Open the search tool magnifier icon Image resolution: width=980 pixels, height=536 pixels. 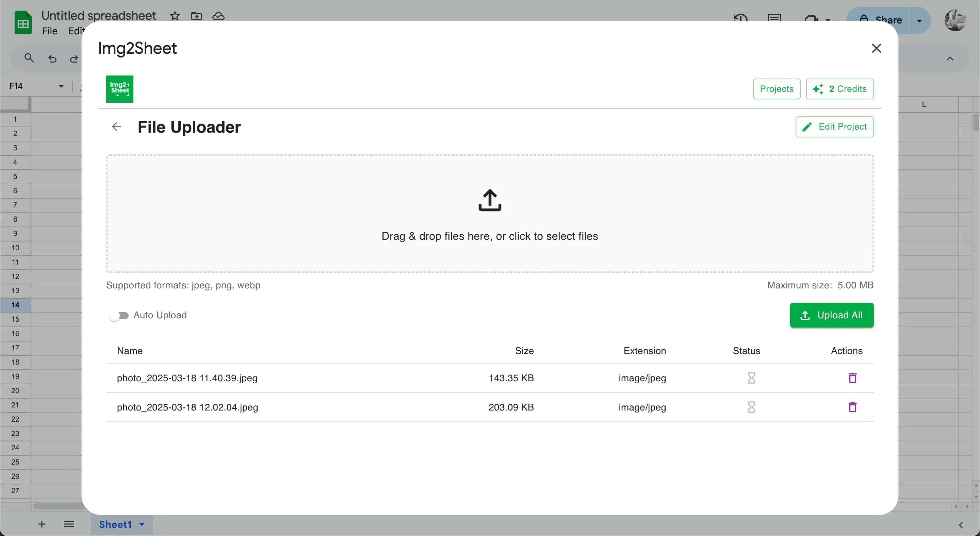pos(29,58)
